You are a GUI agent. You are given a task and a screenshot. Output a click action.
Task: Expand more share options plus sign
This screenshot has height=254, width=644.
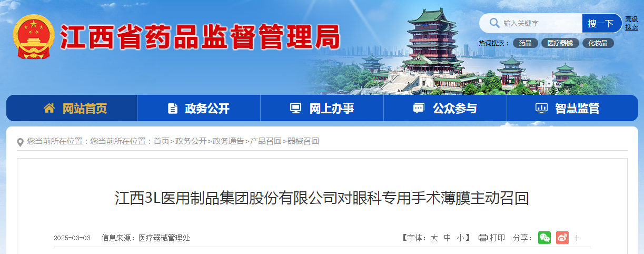click(577, 238)
